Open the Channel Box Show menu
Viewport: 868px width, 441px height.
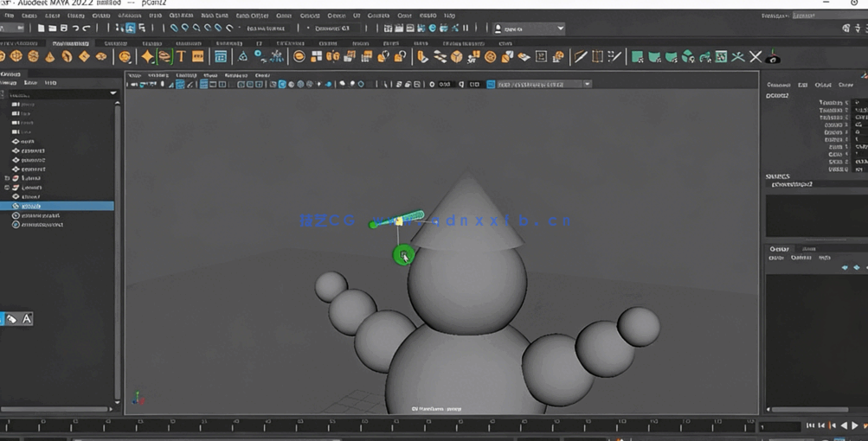(x=845, y=85)
